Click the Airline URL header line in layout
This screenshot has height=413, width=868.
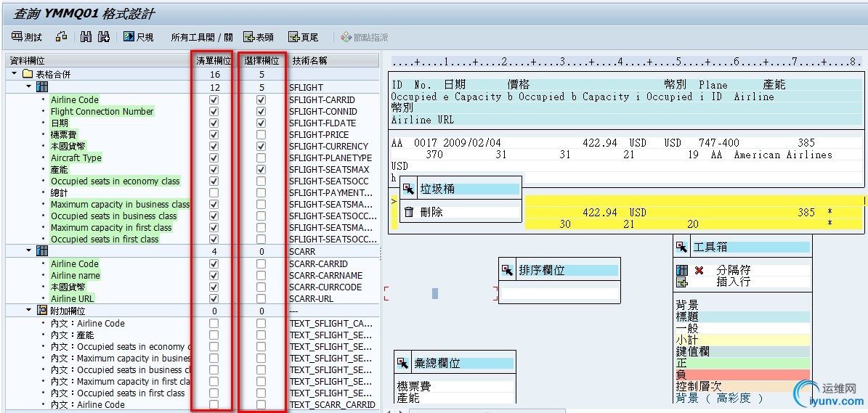point(422,120)
